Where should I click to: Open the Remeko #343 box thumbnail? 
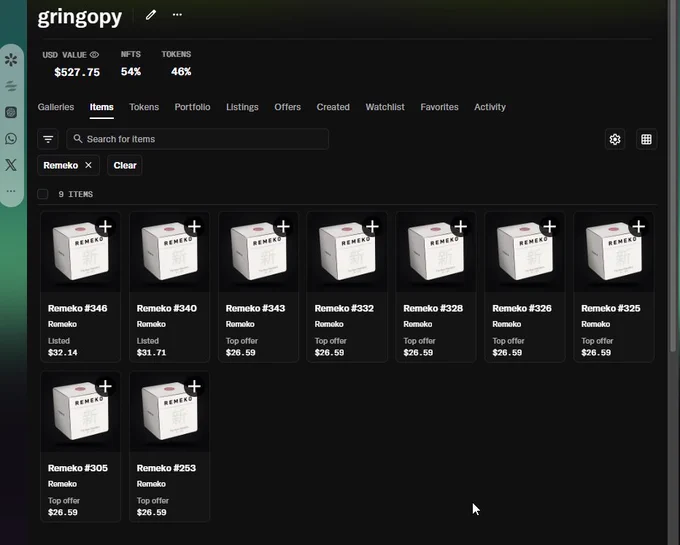[258, 251]
